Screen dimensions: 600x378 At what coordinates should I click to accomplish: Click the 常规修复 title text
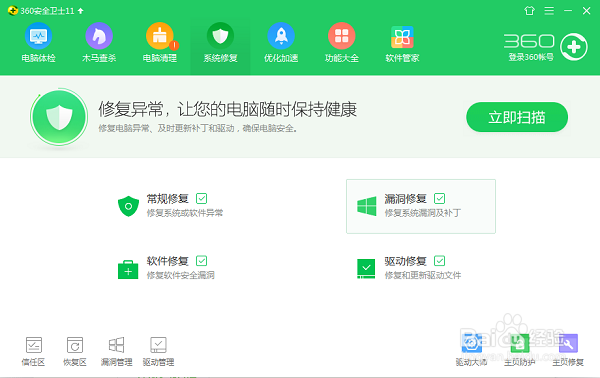tap(168, 199)
